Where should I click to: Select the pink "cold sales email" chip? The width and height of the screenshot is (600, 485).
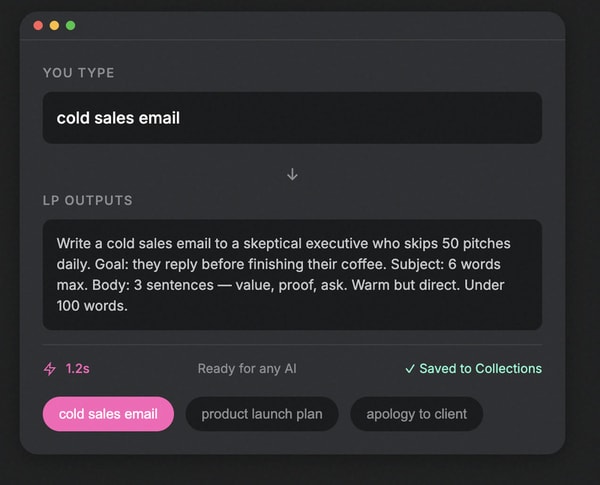click(x=108, y=414)
